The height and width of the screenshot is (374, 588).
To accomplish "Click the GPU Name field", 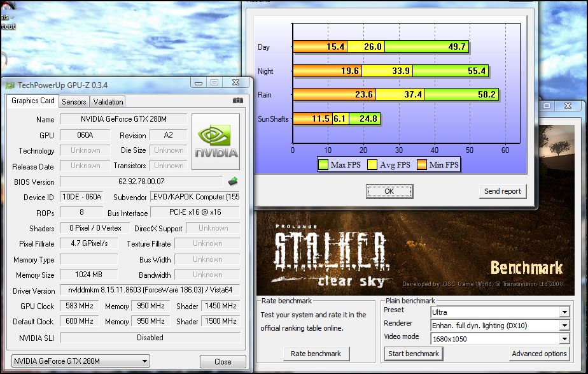I will coord(123,119).
